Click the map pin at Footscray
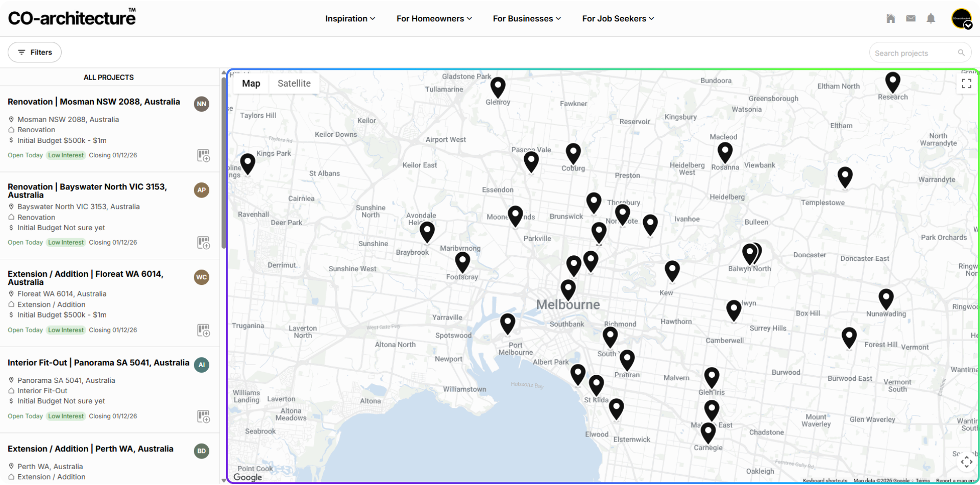 point(462,262)
